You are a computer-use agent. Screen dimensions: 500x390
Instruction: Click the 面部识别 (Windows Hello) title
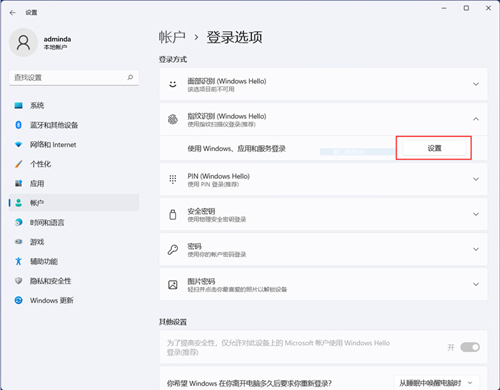click(x=227, y=81)
